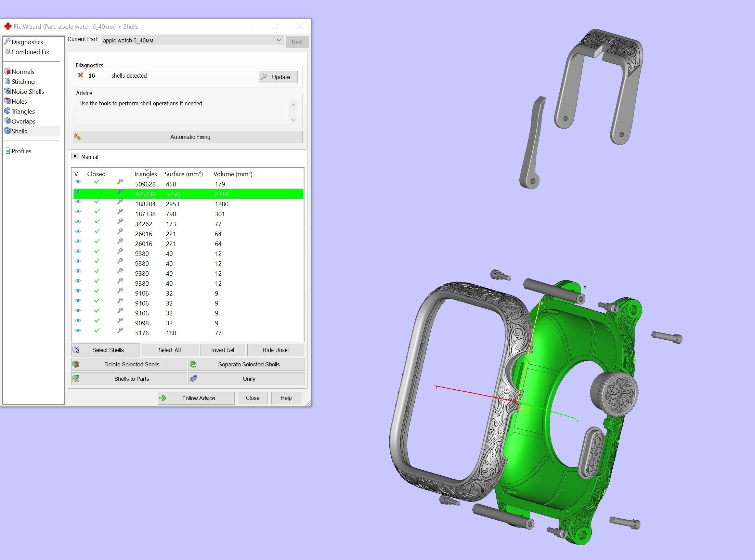Screen dimensions: 755x560
Task: Click the Unify button
Action: click(249, 379)
